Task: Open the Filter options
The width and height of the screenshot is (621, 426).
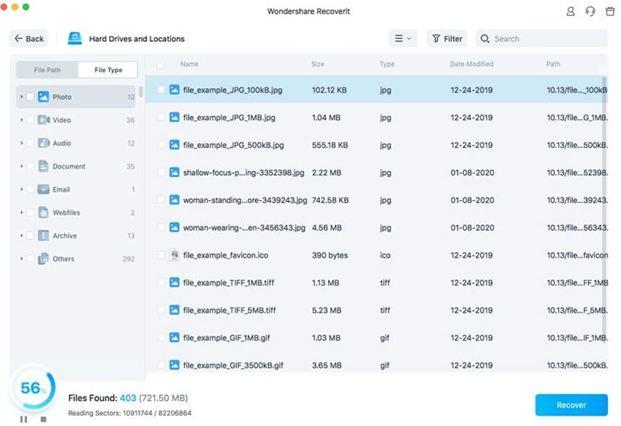Action: 447,38
